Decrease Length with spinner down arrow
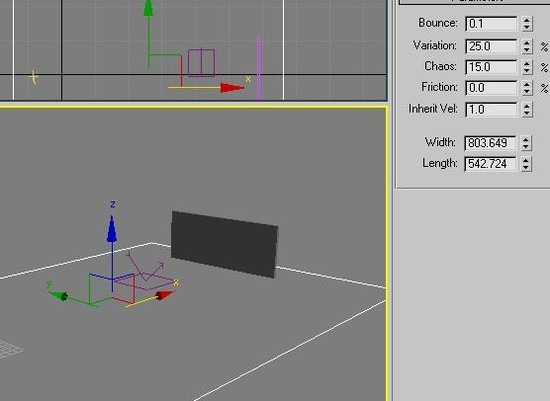Screen dimensions: 550x401 (x=526, y=167)
